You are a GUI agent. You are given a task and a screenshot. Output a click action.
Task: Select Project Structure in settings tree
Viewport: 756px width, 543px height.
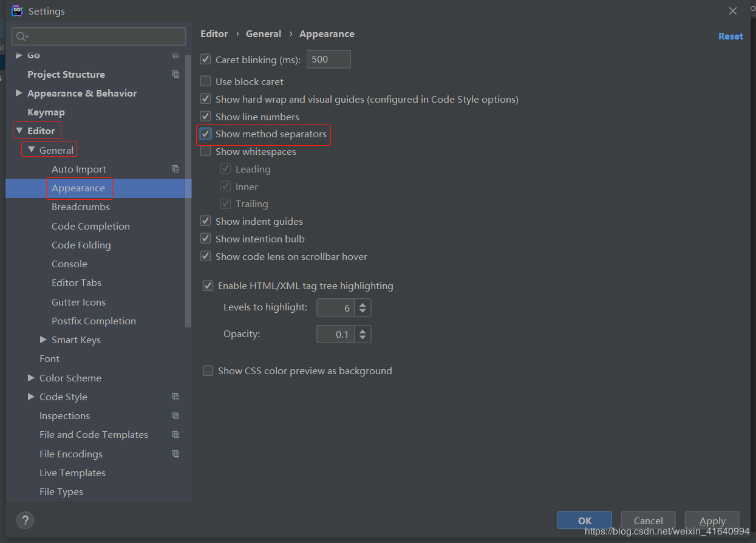pos(66,74)
